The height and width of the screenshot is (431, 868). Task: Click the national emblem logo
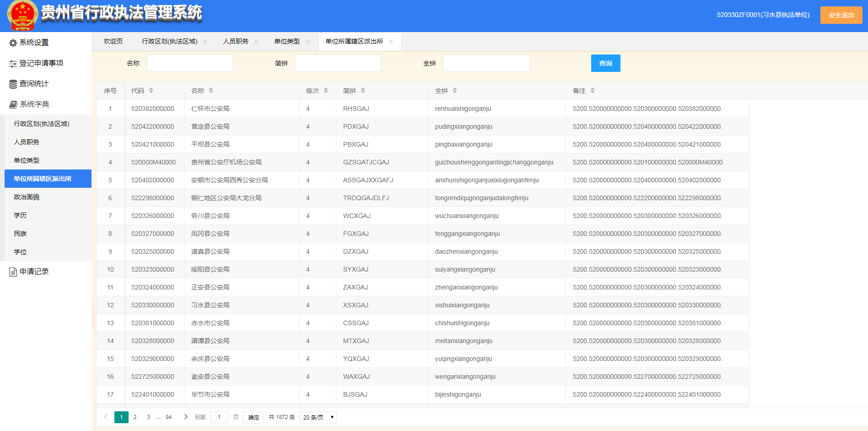(x=22, y=16)
